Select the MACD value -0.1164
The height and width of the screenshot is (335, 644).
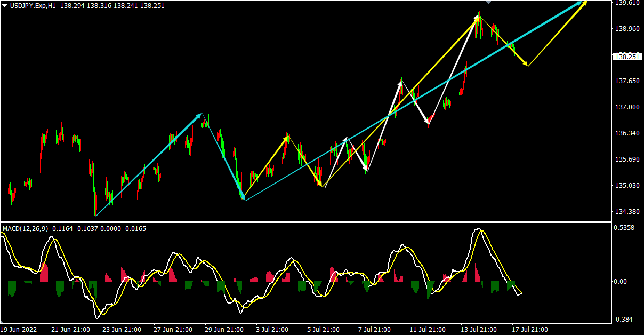61,228
